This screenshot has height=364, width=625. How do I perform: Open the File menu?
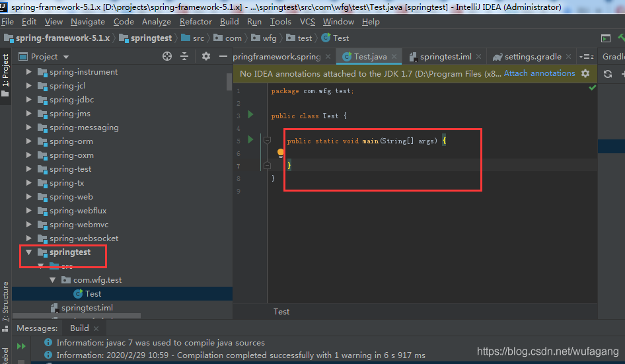[x=7, y=22]
